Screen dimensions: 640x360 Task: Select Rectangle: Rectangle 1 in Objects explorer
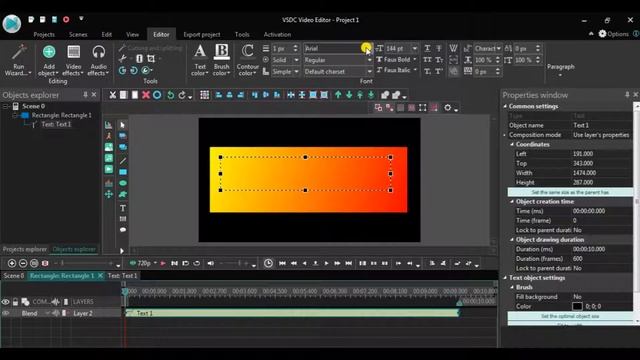(62, 115)
